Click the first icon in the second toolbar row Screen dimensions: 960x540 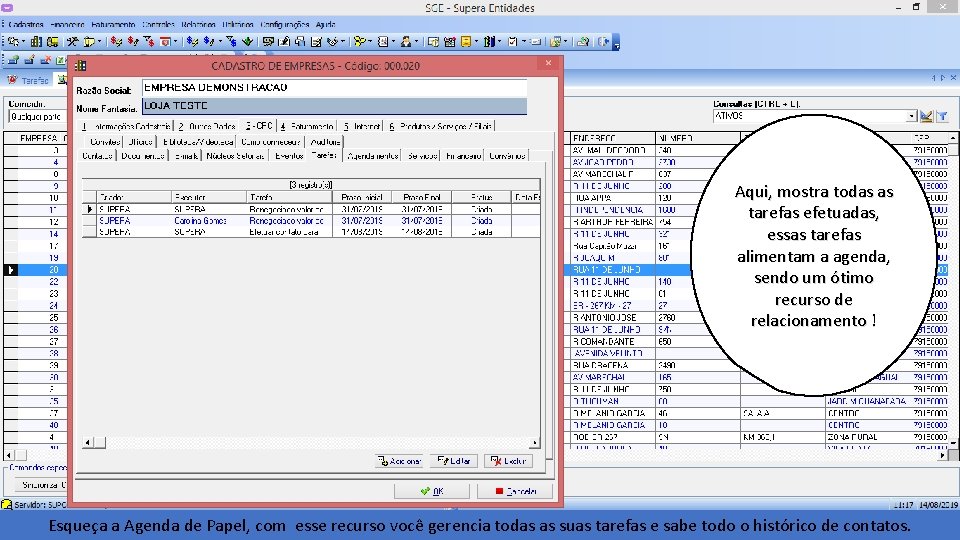(13, 60)
